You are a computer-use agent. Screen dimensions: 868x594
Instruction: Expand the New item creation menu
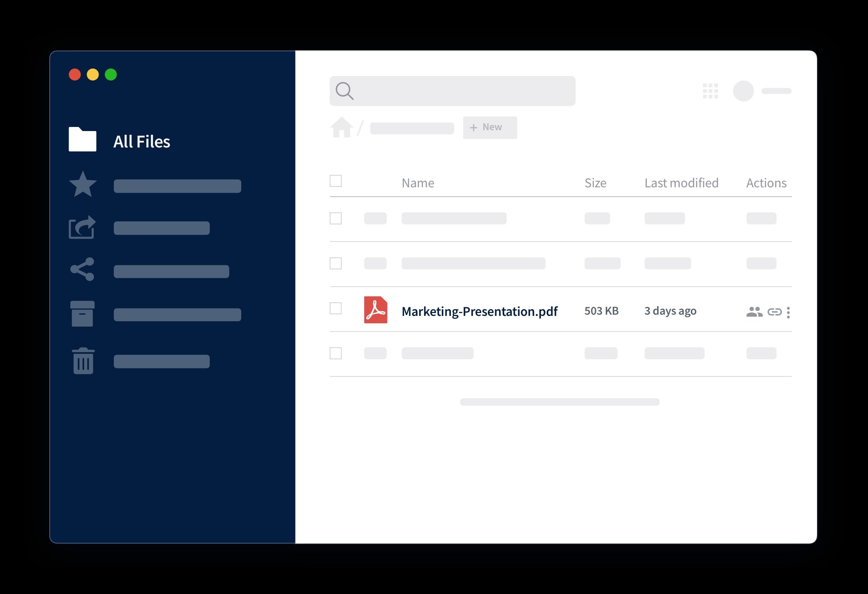tap(489, 127)
